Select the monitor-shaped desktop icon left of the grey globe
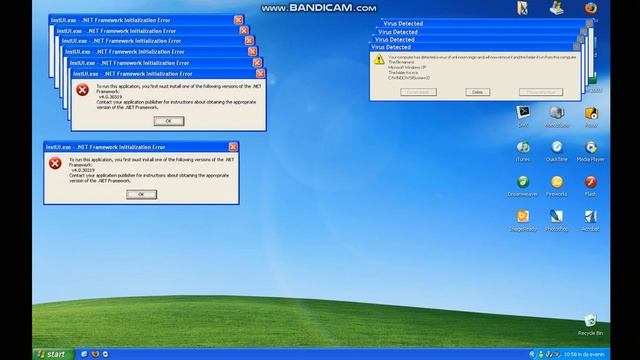The height and width of the screenshot is (360, 640). (523, 113)
